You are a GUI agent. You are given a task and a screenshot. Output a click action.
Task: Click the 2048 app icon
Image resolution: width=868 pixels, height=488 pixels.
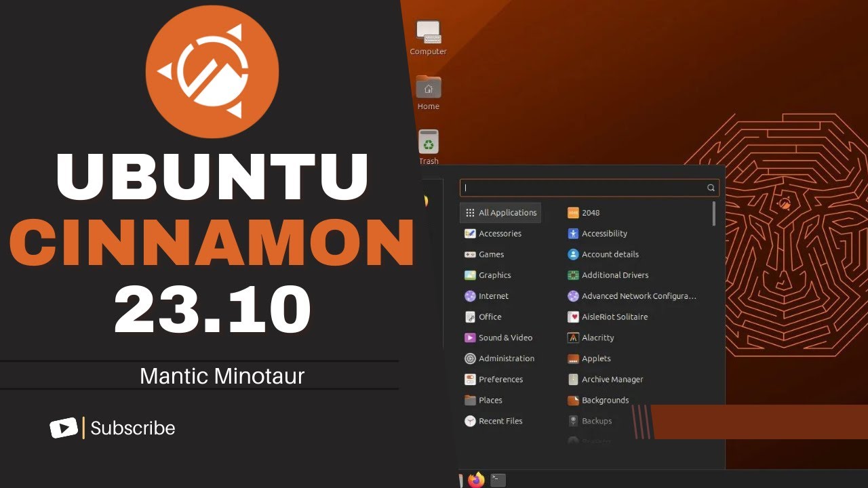(573, 213)
